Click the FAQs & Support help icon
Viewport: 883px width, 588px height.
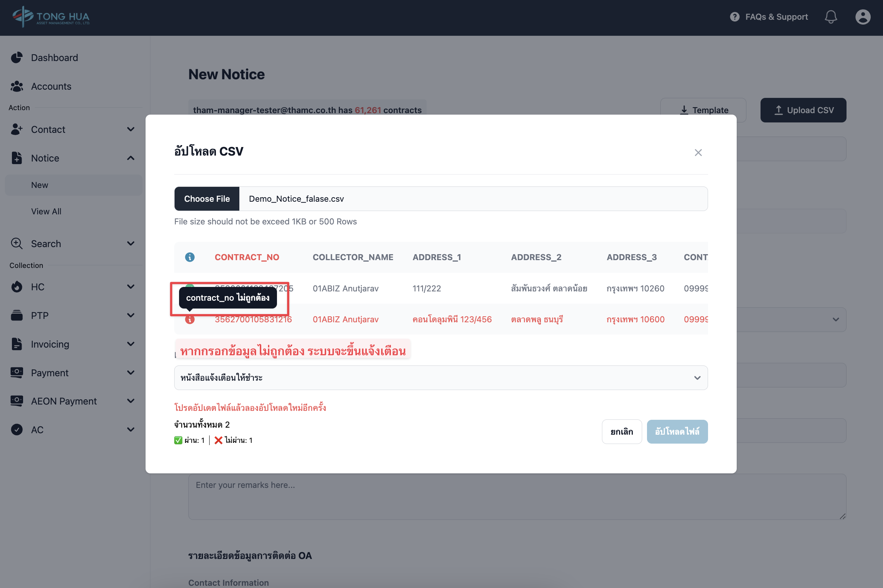734,17
